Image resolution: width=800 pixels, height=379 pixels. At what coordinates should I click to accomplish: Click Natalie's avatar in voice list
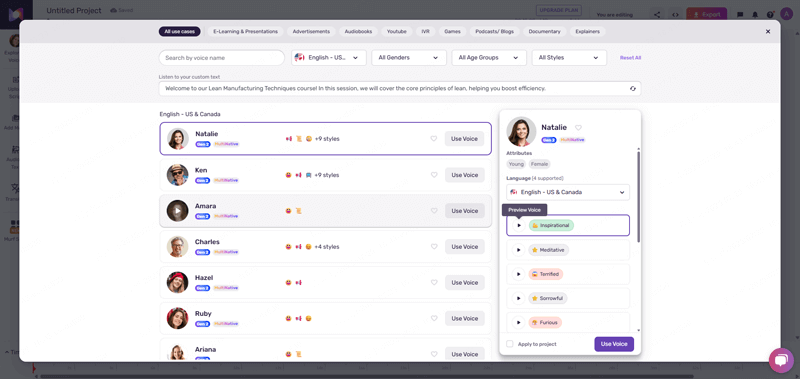tap(178, 139)
